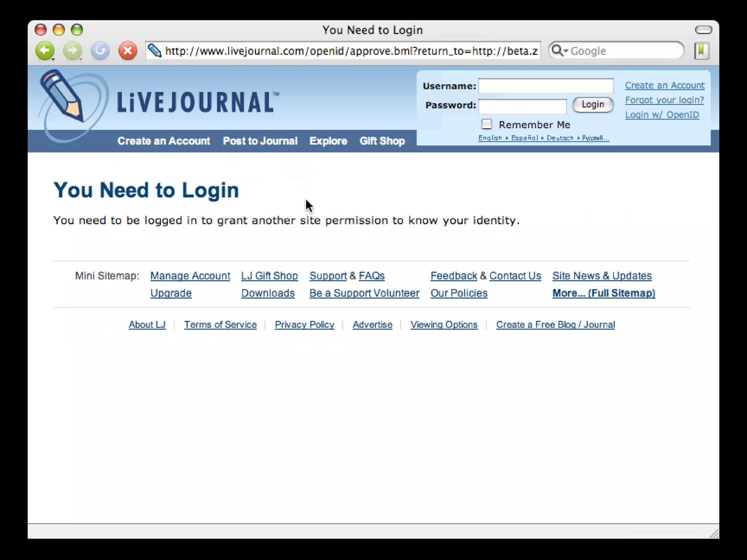
Task: Click the Username text field
Action: coord(546,86)
